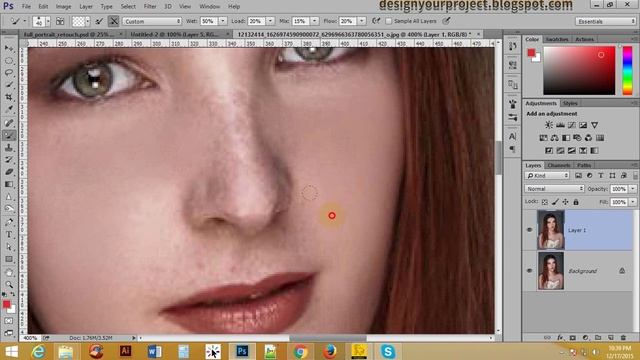Open the Flow percentage dropdown arrow
The height and width of the screenshot is (360, 640).
362,21
